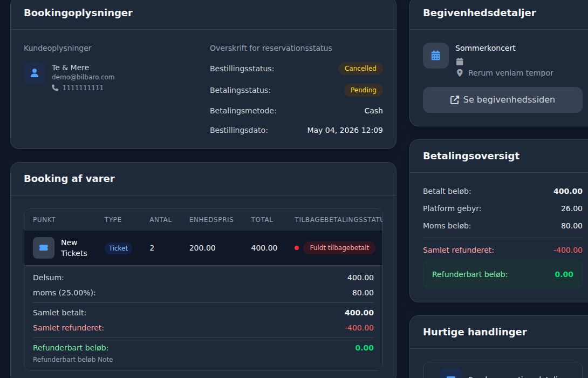Click the Refunderbart beløb Note text
This screenshot has width=588, height=378.
tap(73, 360)
